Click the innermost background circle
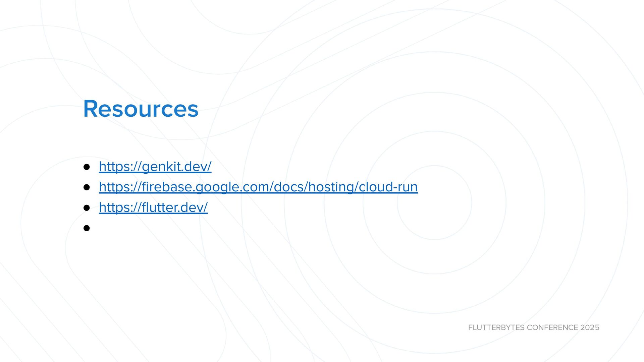The image size is (644, 362). tap(434, 202)
